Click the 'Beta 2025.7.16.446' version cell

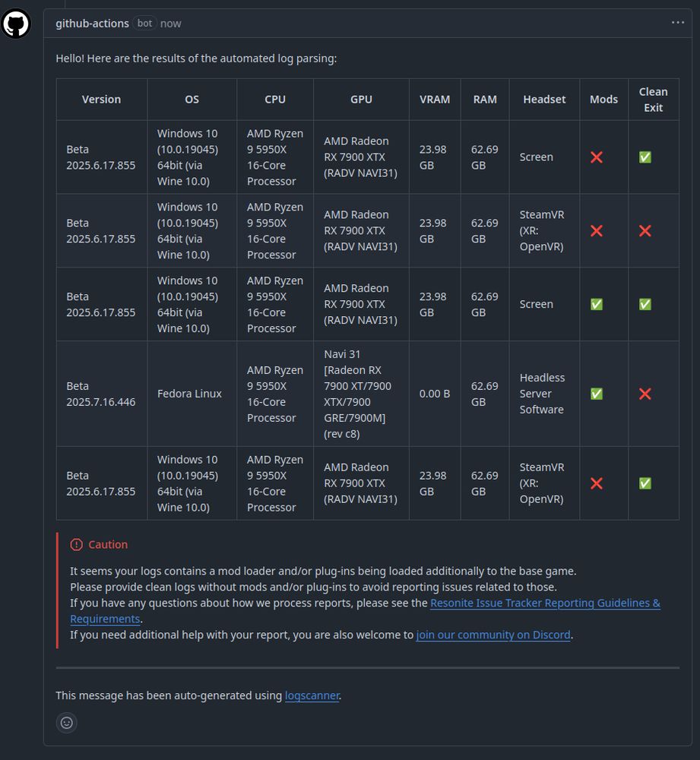point(101,394)
